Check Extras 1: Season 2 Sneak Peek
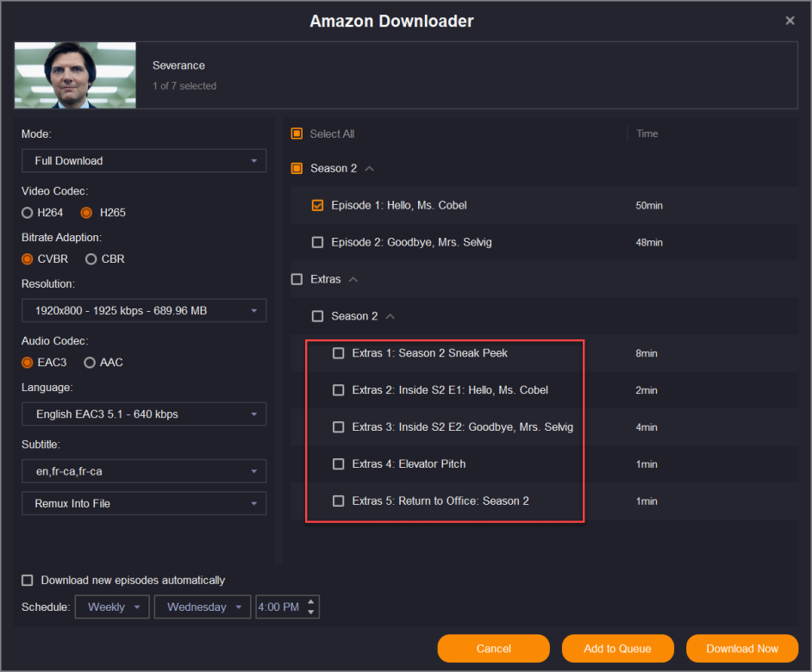Viewport: 812px width, 672px height. 338,353
